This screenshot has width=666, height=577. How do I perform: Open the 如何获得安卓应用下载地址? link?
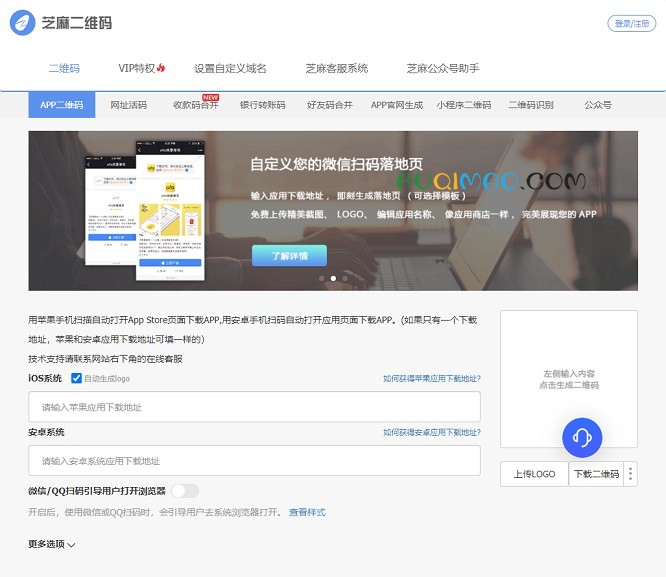point(432,432)
